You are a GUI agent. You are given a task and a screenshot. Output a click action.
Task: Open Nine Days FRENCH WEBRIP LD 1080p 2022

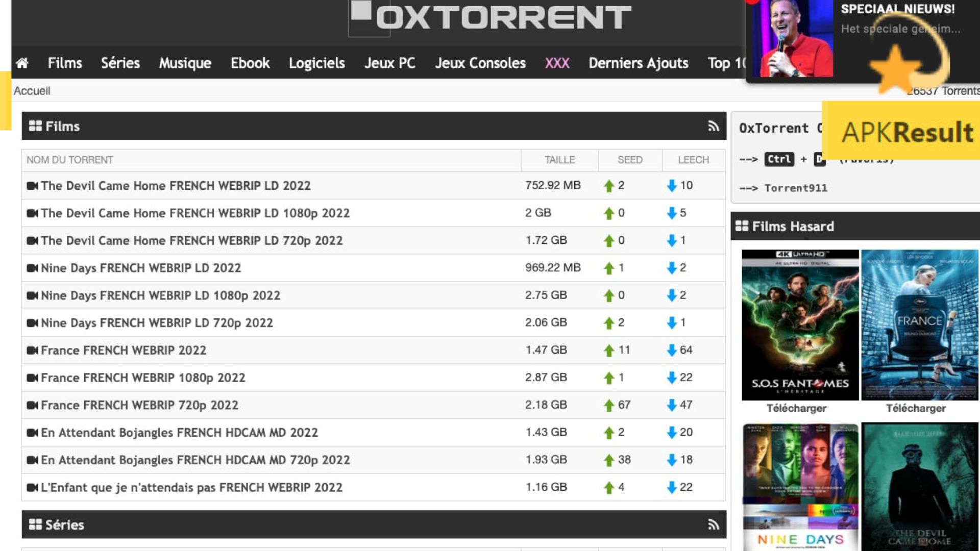[160, 295]
